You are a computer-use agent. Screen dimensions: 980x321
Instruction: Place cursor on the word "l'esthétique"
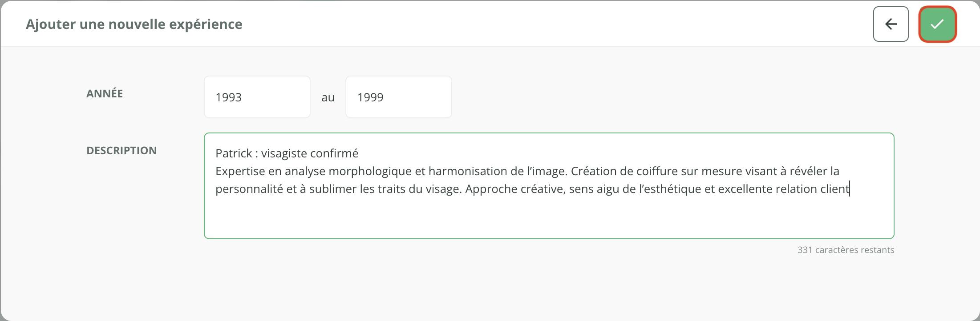coord(670,189)
